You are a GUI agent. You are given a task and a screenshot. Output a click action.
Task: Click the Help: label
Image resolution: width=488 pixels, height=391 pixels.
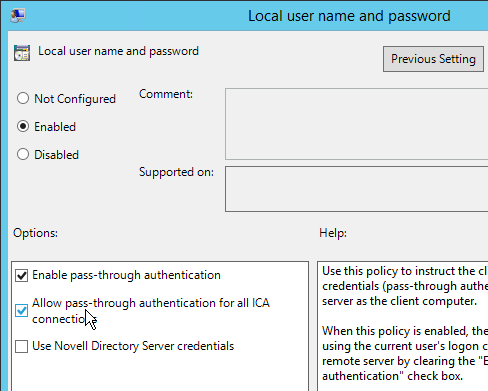(333, 233)
